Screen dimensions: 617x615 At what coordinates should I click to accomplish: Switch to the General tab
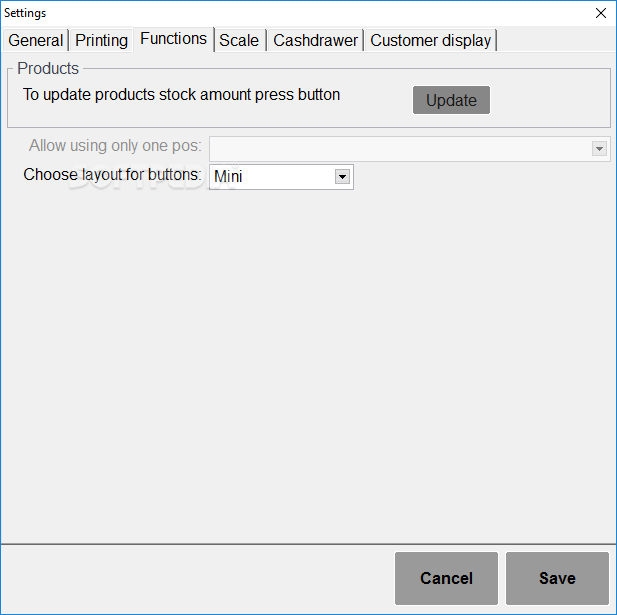tap(35, 40)
